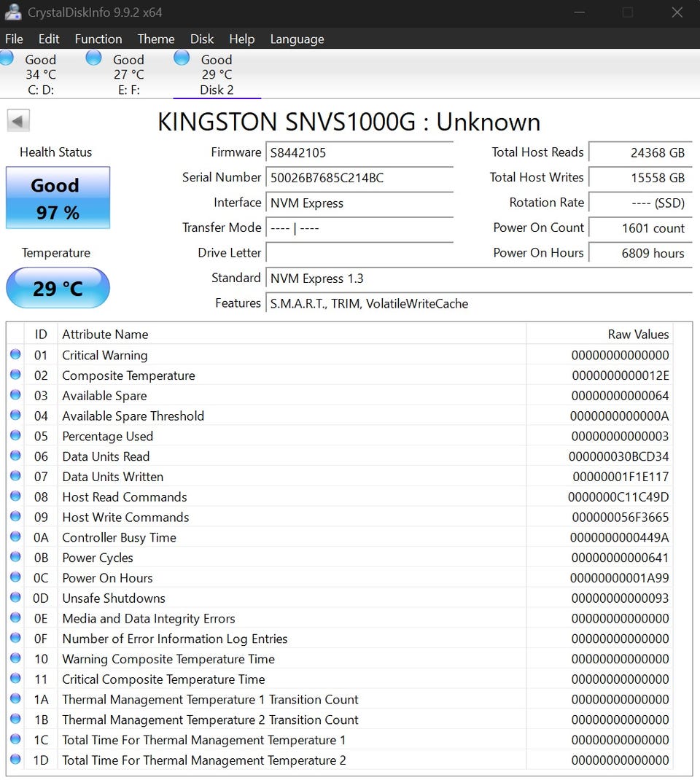This screenshot has width=700, height=780.
Task: Click the Transfer Mode field
Action: (359, 228)
